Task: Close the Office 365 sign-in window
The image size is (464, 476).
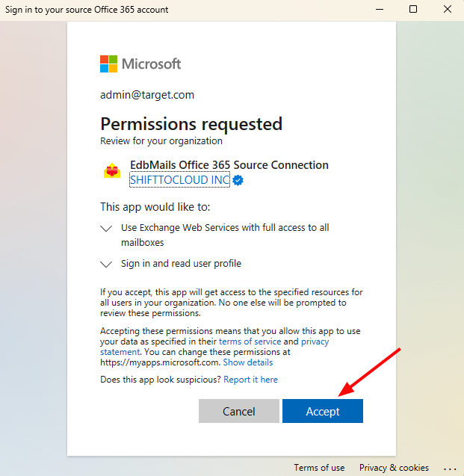Action: 448,9
